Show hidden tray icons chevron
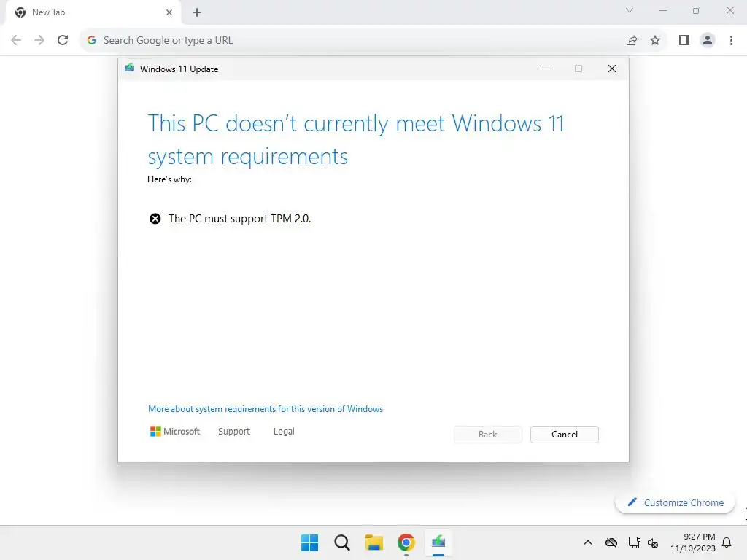The image size is (747, 560). pyautogui.click(x=588, y=542)
